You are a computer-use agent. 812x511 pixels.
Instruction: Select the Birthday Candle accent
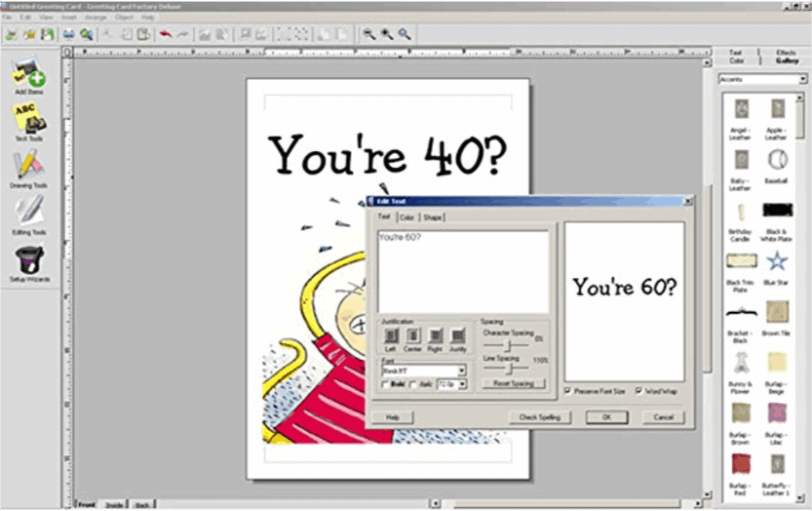(741, 212)
